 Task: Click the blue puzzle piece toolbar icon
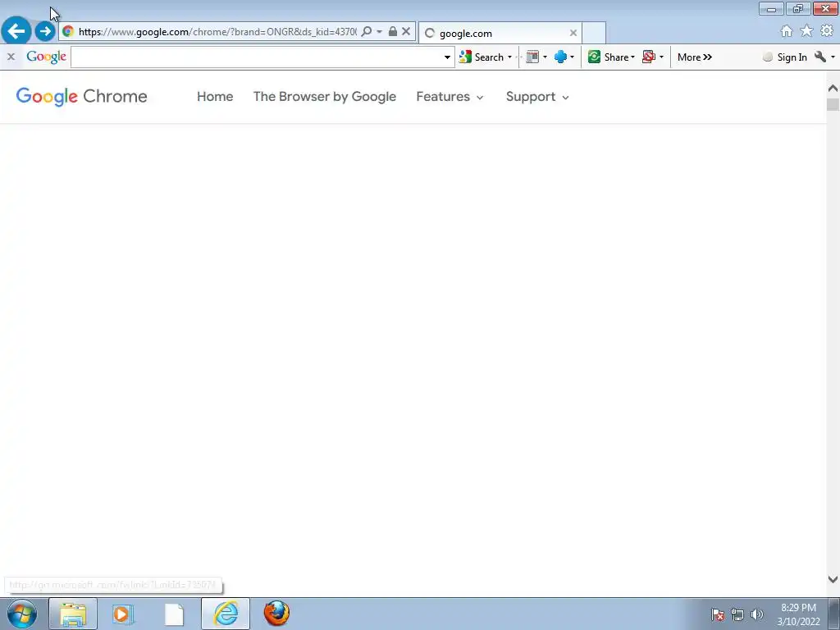(560, 57)
